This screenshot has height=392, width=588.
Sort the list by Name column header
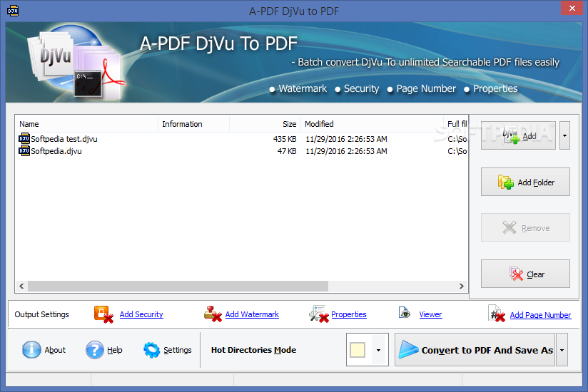click(x=87, y=124)
